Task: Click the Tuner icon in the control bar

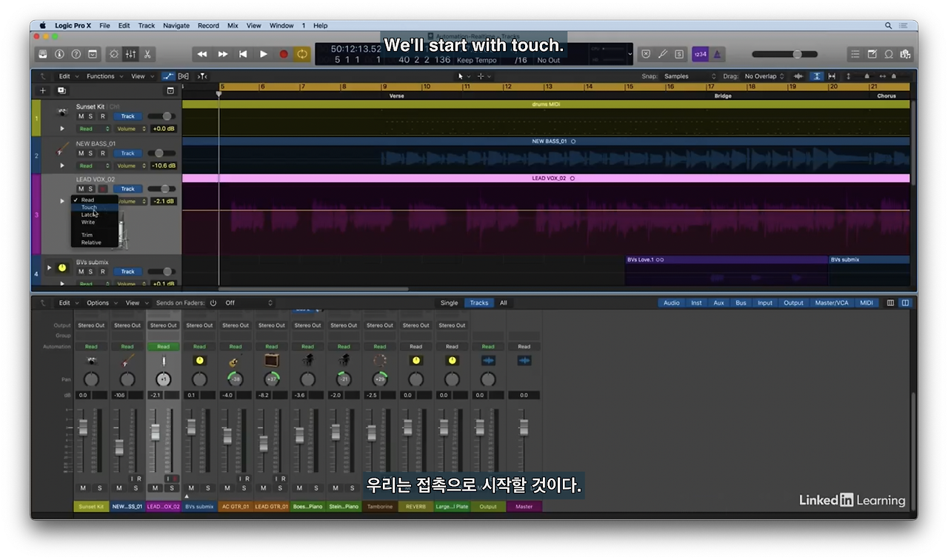Action: pyautogui.click(x=662, y=54)
